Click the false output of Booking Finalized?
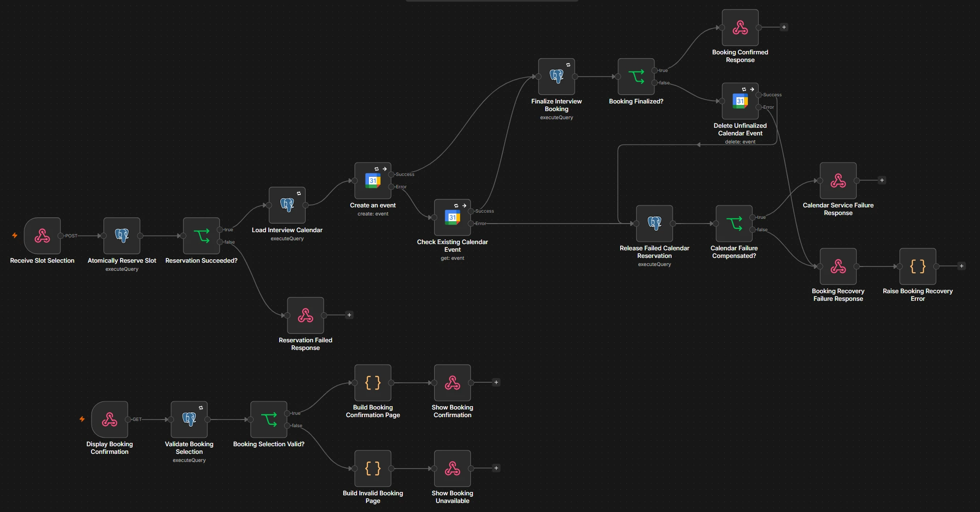 pos(655,83)
